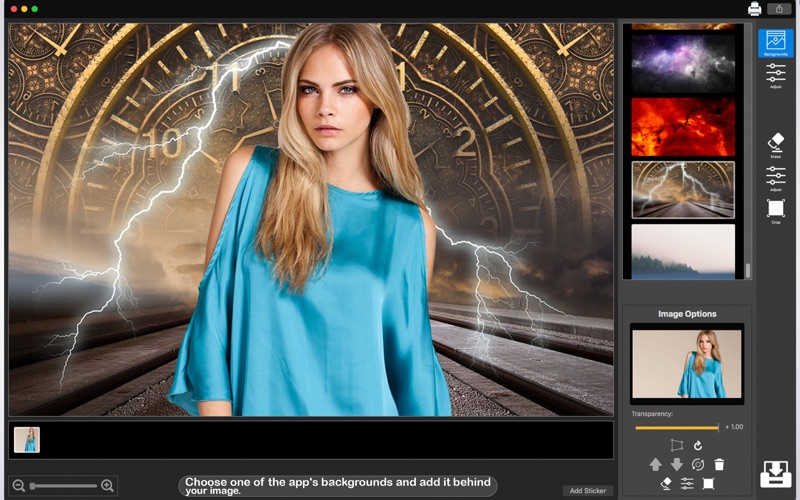800x500 pixels.
Task: Click the printer icon at top right
Action: (x=755, y=9)
